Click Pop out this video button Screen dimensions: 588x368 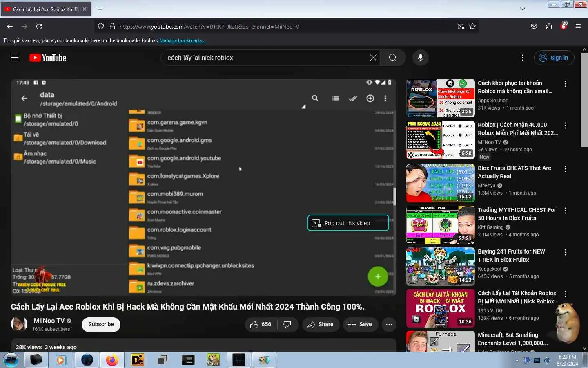point(348,223)
